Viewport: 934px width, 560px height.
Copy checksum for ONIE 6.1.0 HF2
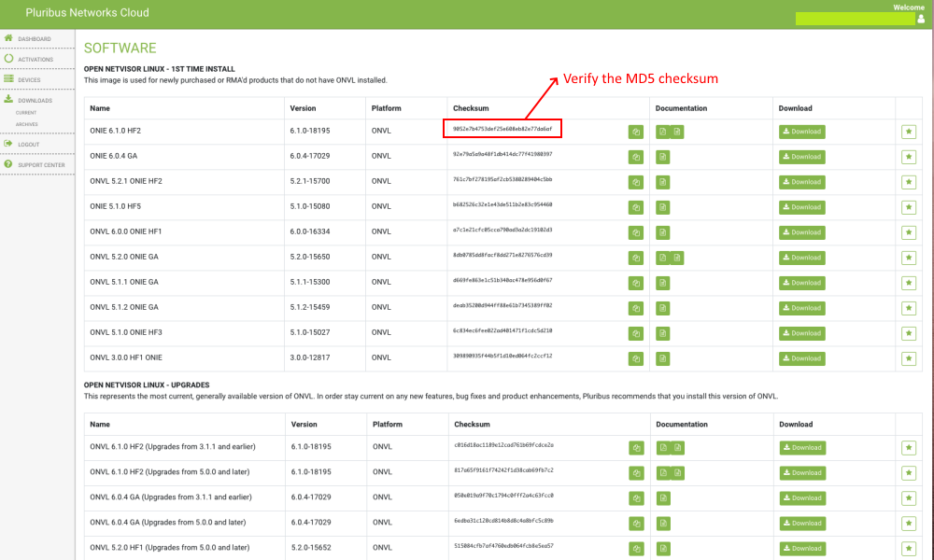635,132
